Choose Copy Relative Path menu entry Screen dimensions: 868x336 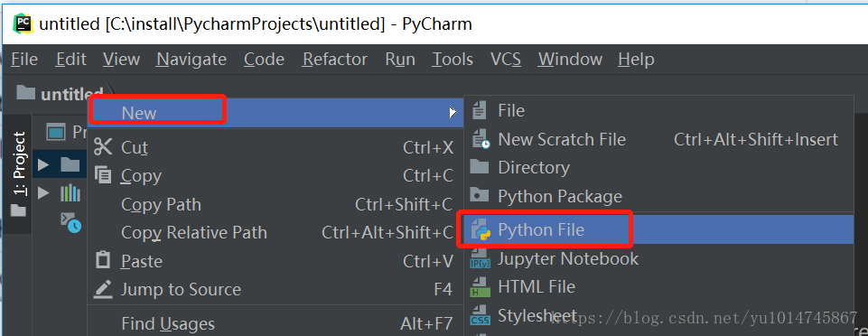click(275, 233)
